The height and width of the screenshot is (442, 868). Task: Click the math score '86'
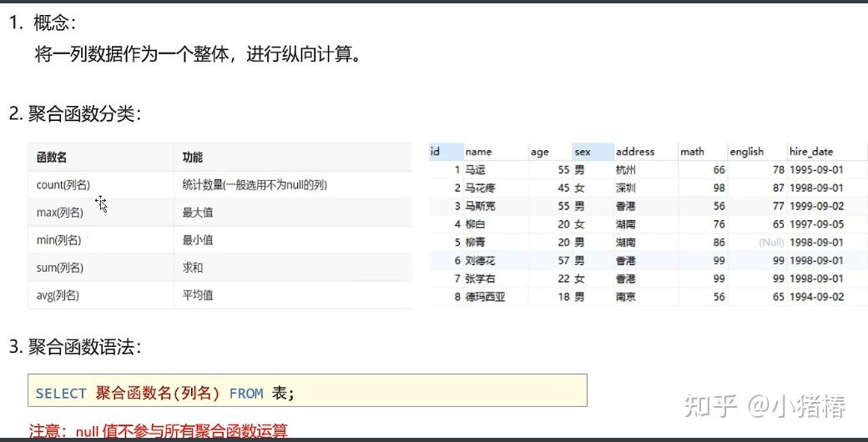click(x=719, y=243)
